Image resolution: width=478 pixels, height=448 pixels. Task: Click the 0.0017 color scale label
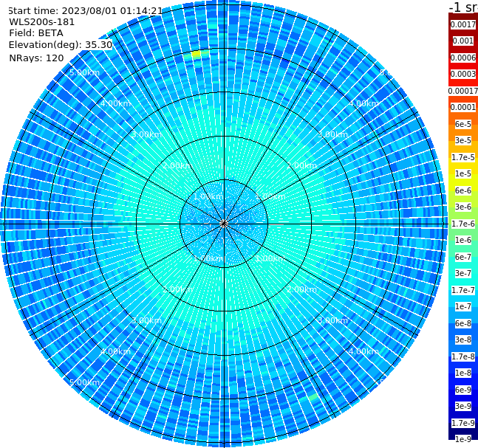(x=463, y=24)
